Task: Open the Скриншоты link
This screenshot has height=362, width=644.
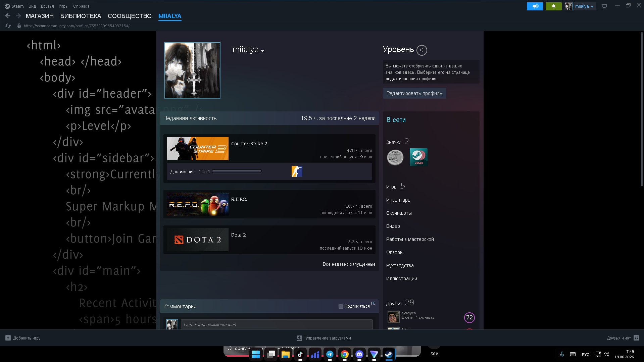Action: pyautogui.click(x=399, y=213)
